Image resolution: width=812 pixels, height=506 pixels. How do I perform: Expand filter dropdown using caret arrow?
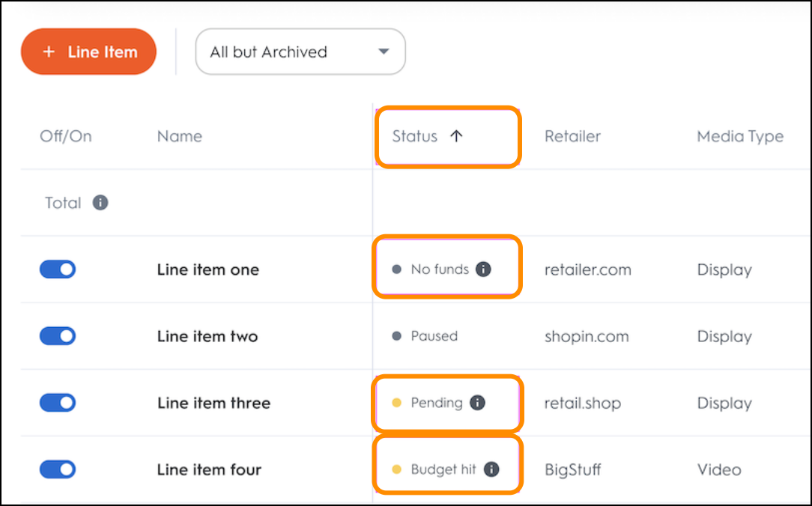pos(384,52)
